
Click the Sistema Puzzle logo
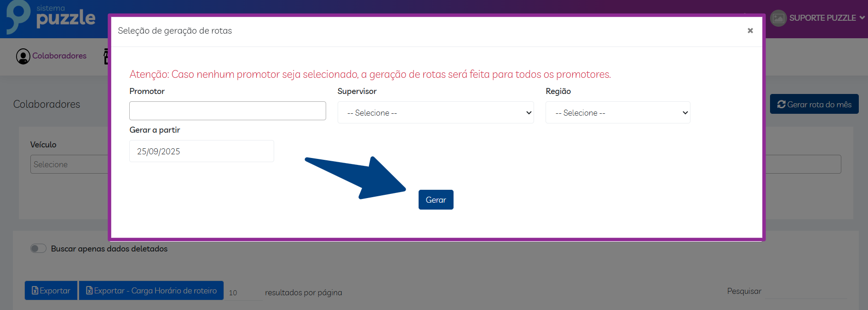51,18
